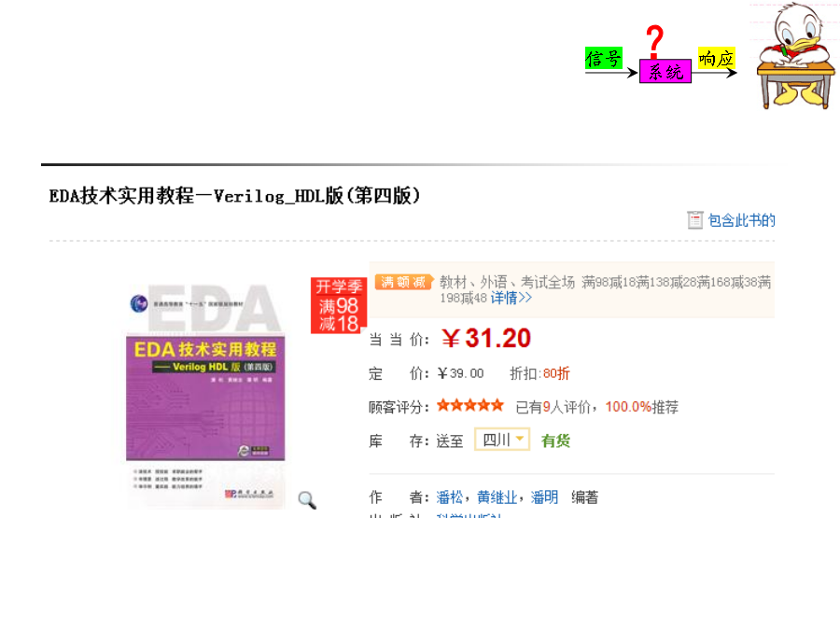Open the 包含此书的 link

741,220
